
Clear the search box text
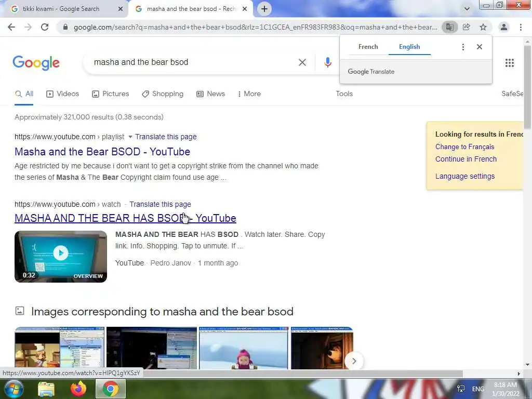(x=302, y=62)
